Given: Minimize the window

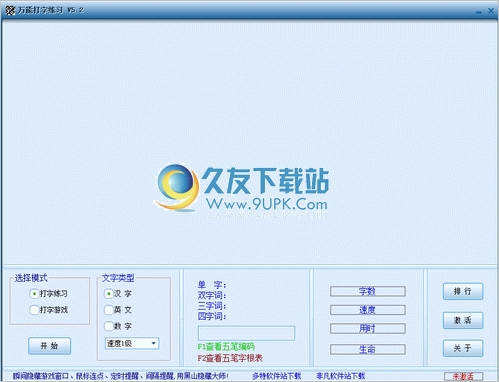Looking at the screenshot, I should (479, 11).
